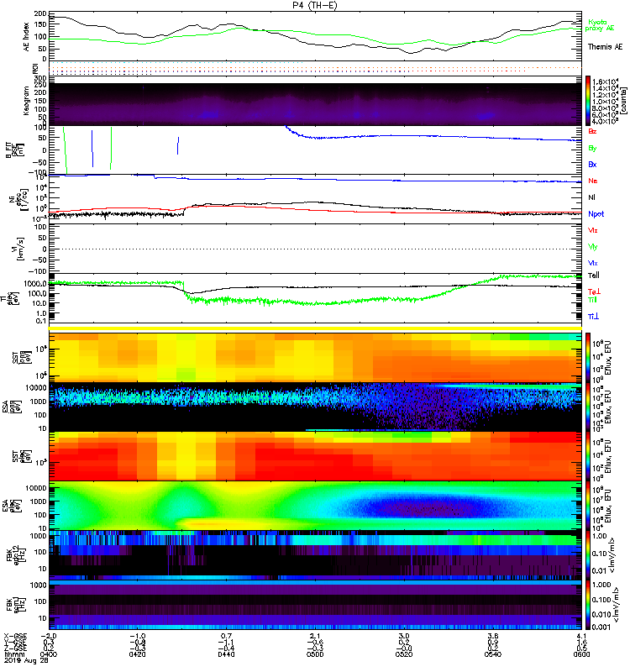
Task: Click the X-GSE value "-2.0"
Action: tap(48, 636)
